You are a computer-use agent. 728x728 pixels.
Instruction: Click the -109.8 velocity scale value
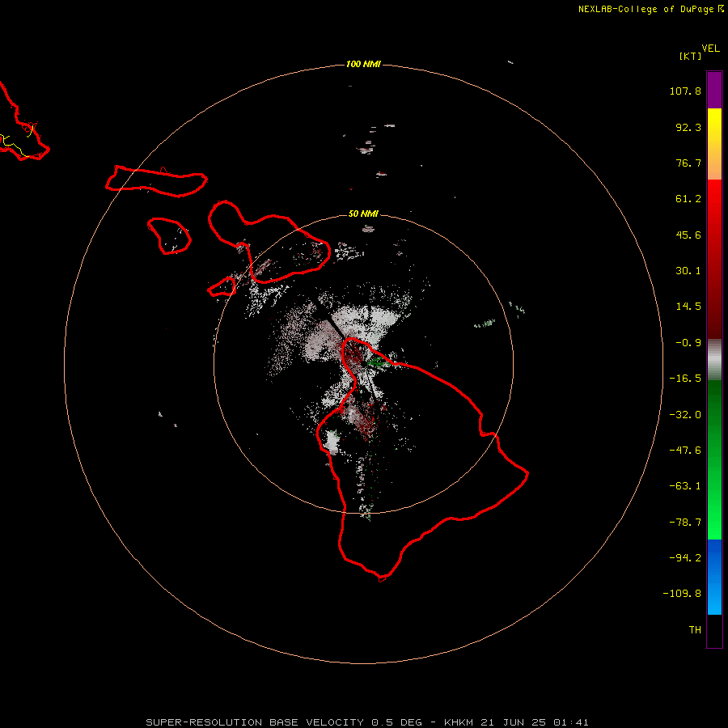tap(682, 594)
